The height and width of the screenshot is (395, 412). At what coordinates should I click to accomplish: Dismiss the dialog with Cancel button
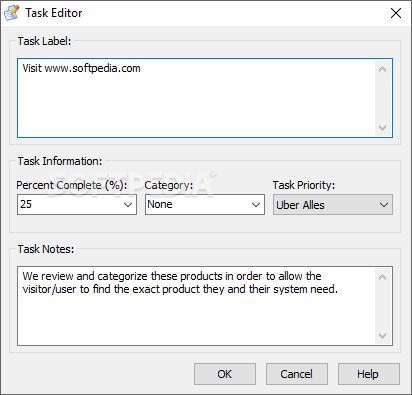coord(297,374)
